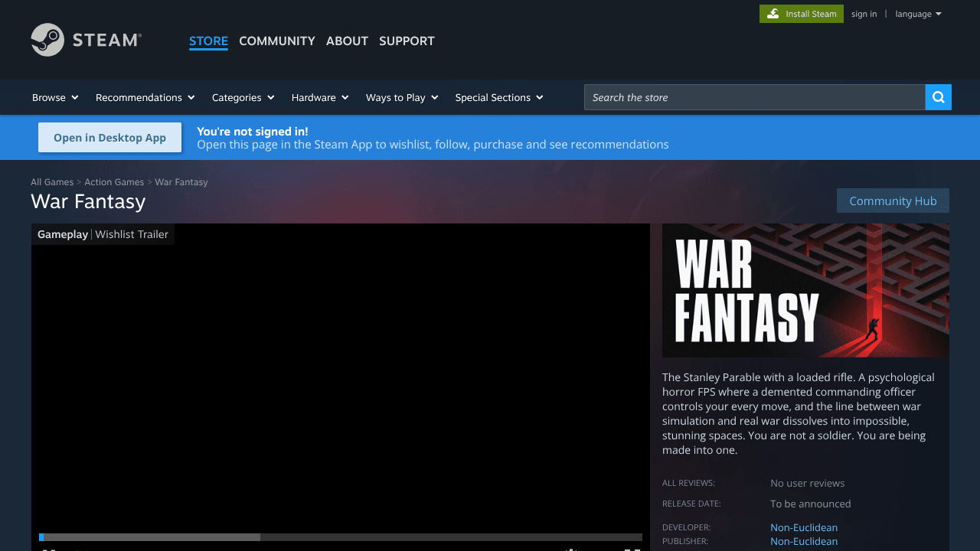Focus the Search the store field
The width and height of the screenshot is (980, 551).
755,97
